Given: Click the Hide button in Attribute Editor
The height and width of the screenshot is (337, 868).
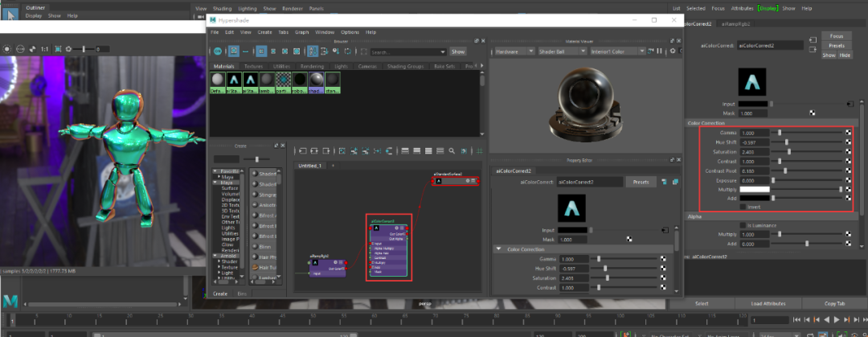Looking at the screenshot, I should pos(844,55).
